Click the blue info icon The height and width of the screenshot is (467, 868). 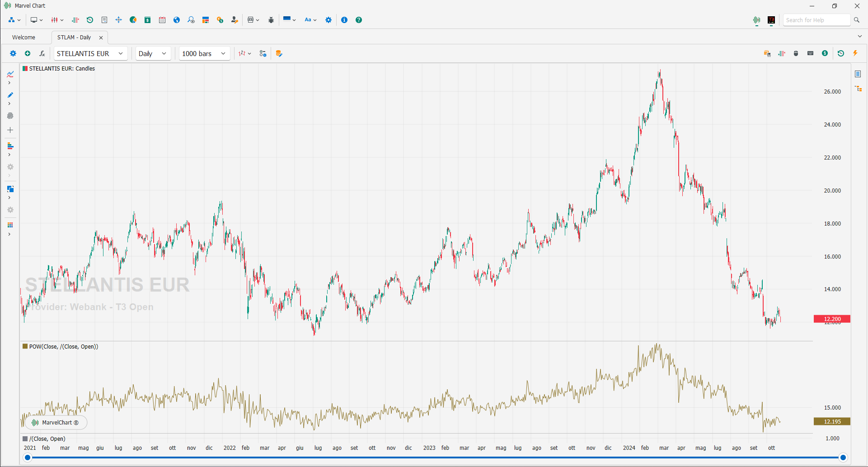point(344,20)
